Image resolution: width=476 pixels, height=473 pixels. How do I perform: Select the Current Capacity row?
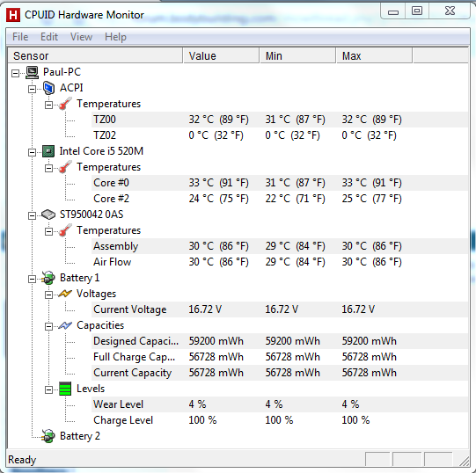[279, 373]
